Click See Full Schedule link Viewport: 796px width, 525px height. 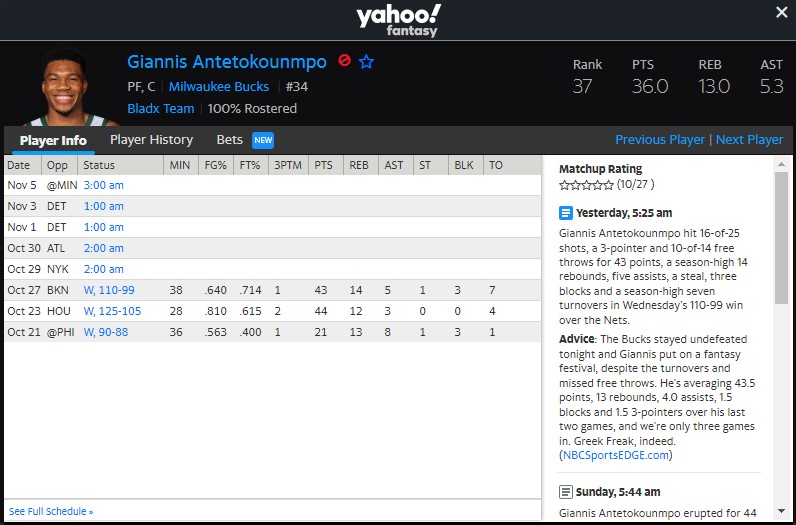click(x=51, y=511)
